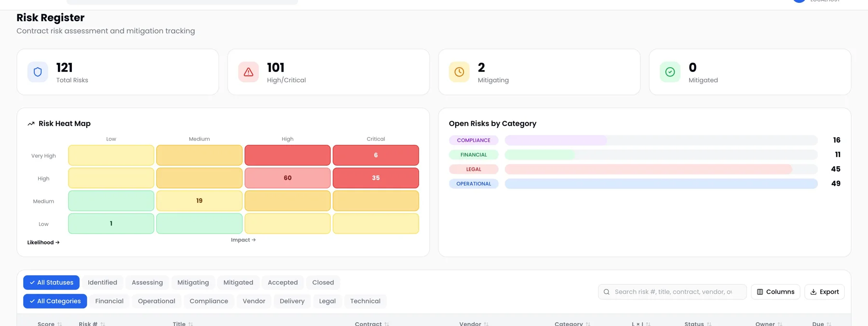This screenshot has width=868, height=326.
Task: Sort by the Score column arrows
Action: tap(60, 324)
